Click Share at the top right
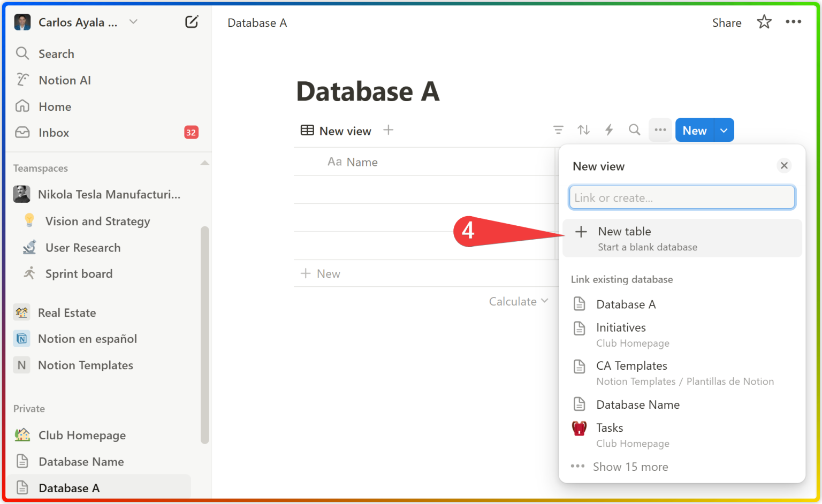This screenshot has width=822, height=504. 726,23
